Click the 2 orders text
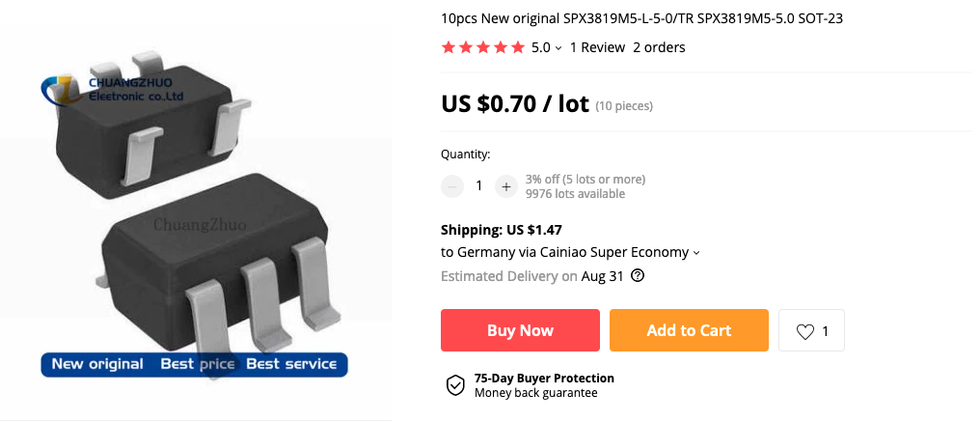This screenshot has height=422, width=980. (x=659, y=47)
